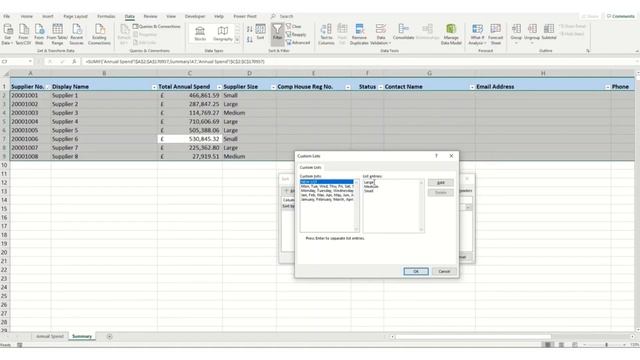Pick the Stocks data type

(200, 33)
